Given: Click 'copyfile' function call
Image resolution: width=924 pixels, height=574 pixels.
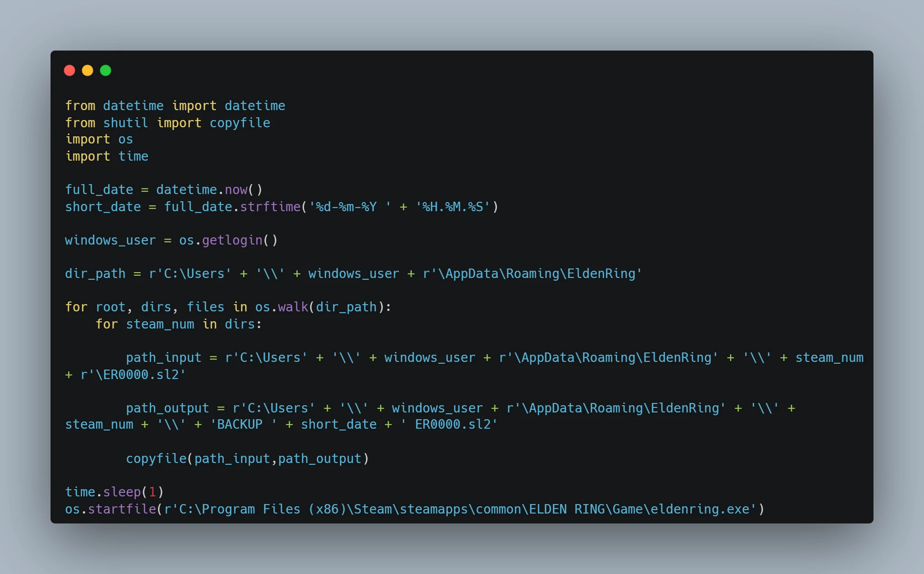Looking at the screenshot, I should pos(156,458).
